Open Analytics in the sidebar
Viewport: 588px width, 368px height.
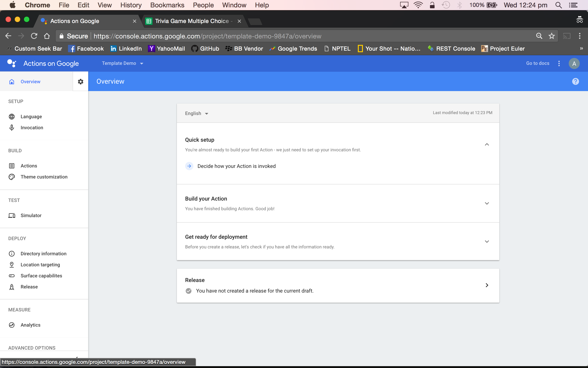tap(30, 325)
